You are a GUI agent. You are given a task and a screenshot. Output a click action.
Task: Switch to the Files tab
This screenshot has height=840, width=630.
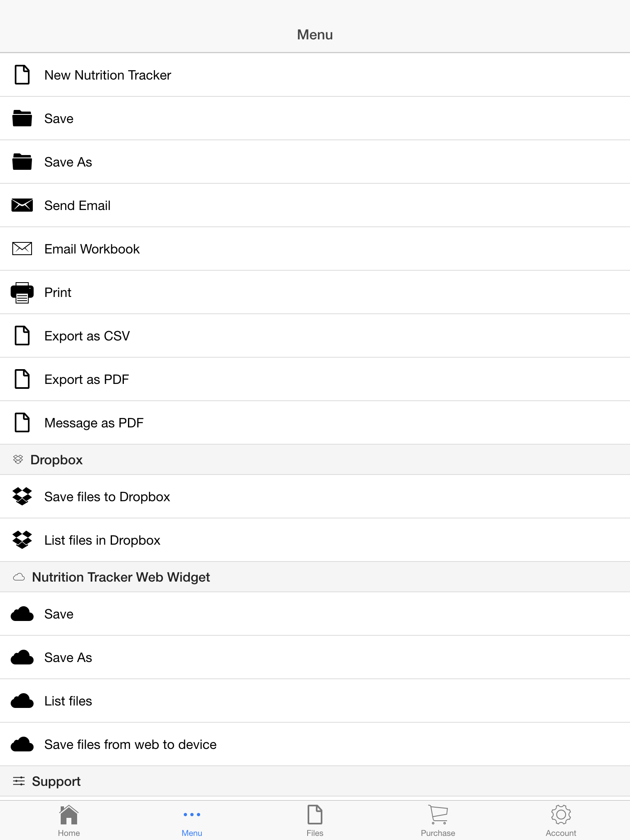point(315,821)
